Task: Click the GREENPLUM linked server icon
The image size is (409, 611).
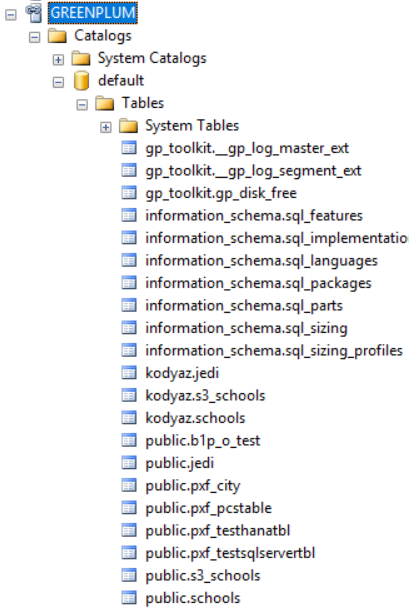Action: (x=34, y=12)
